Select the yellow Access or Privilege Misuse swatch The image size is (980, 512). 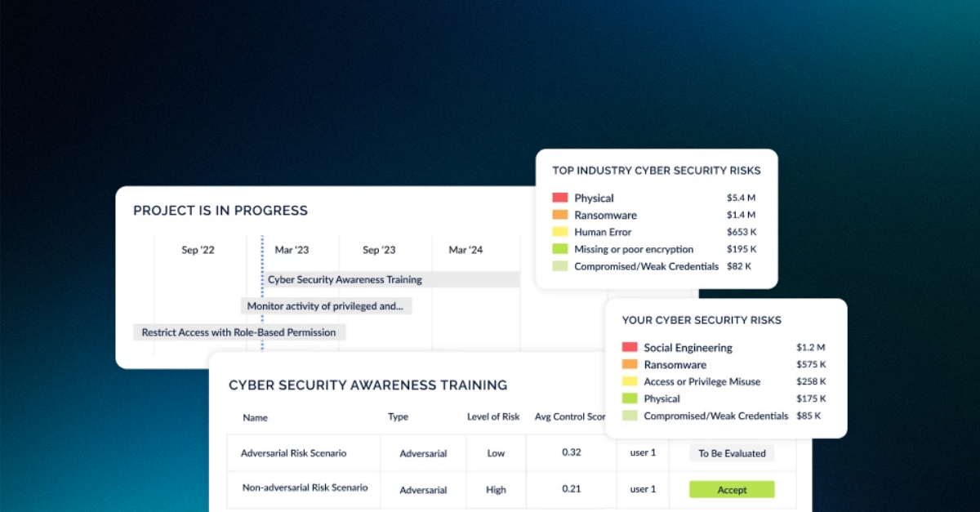pos(629,381)
